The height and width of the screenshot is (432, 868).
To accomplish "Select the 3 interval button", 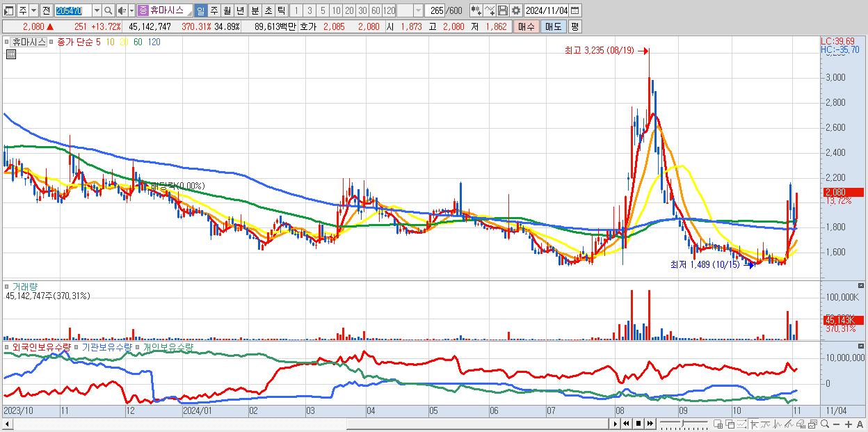I will (309, 10).
